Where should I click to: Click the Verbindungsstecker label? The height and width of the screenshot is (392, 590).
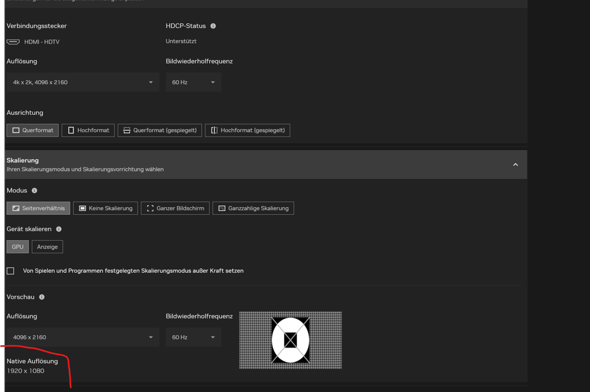point(36,26)
